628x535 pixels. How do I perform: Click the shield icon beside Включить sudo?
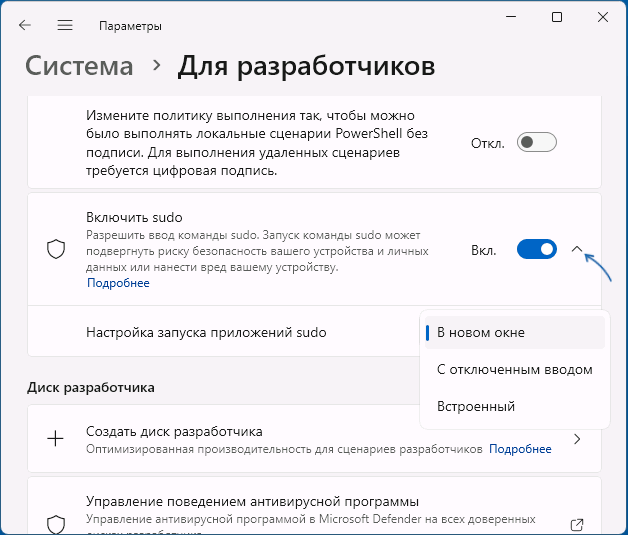(x=56, y=249)
